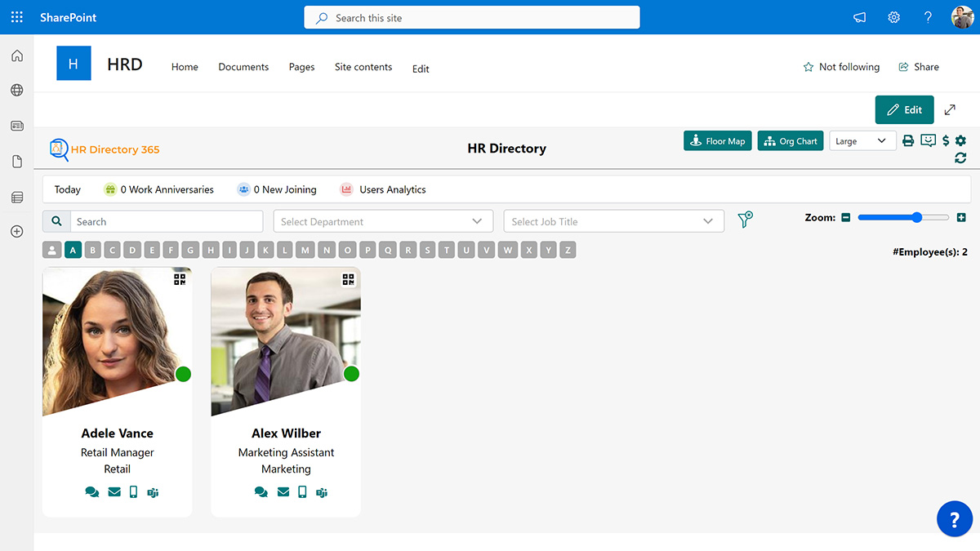Open QR code on Adele Vance card

pos(180,279)
